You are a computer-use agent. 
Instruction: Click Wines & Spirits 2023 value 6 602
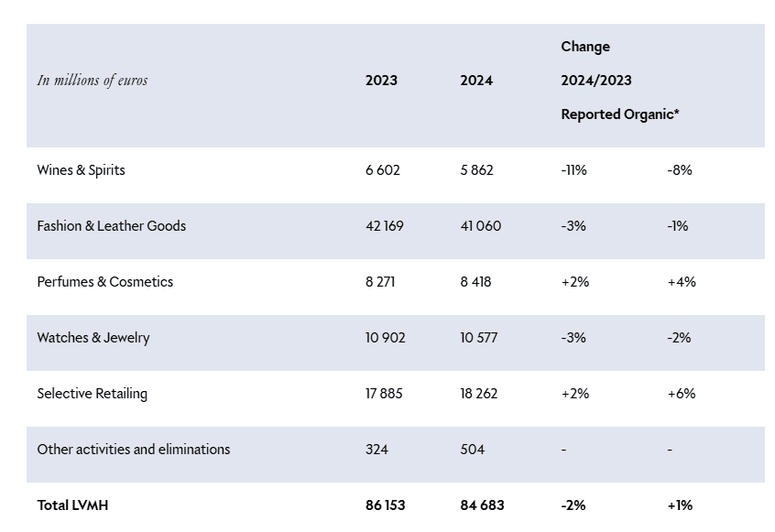pos(383,170)
